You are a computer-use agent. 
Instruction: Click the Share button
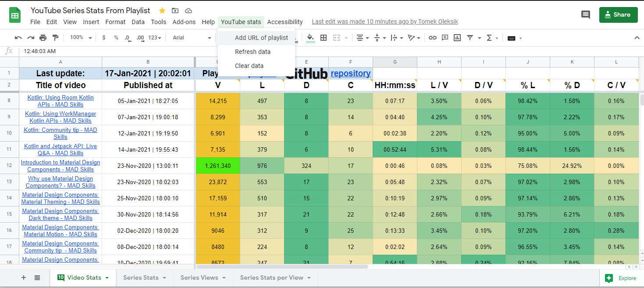click(x=618, y=15)
